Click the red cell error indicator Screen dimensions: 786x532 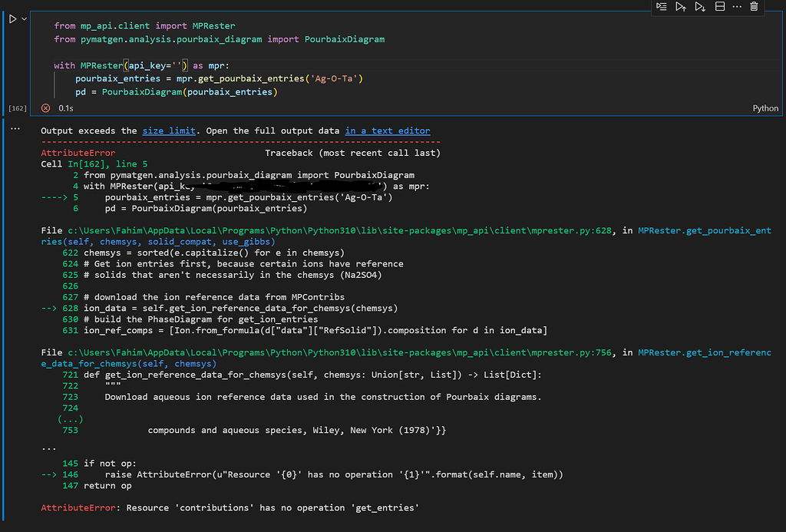[x=45, y=108]
